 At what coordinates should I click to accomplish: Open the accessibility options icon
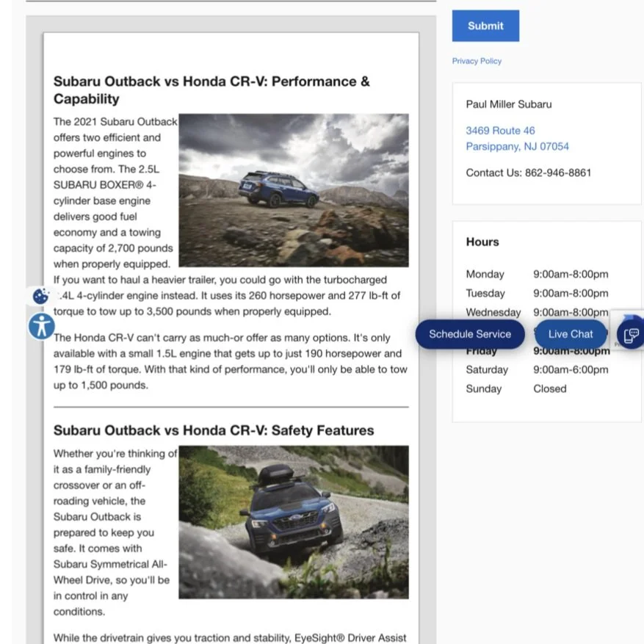41,327
